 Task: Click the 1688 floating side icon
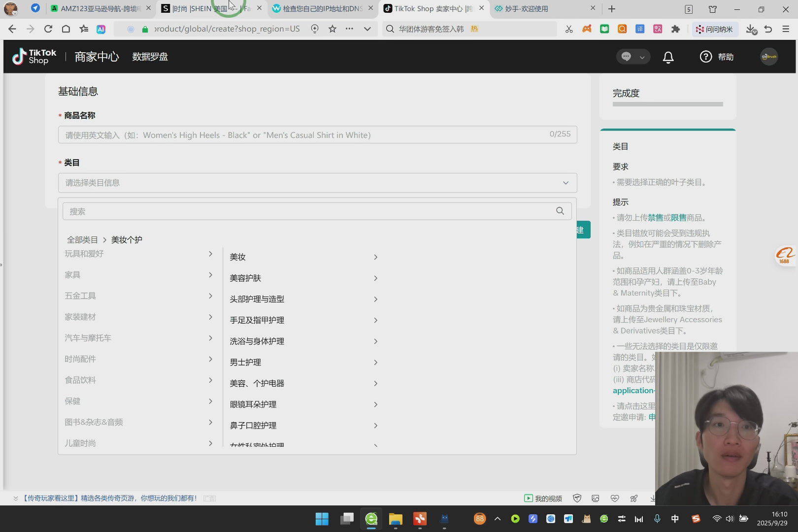784,255
